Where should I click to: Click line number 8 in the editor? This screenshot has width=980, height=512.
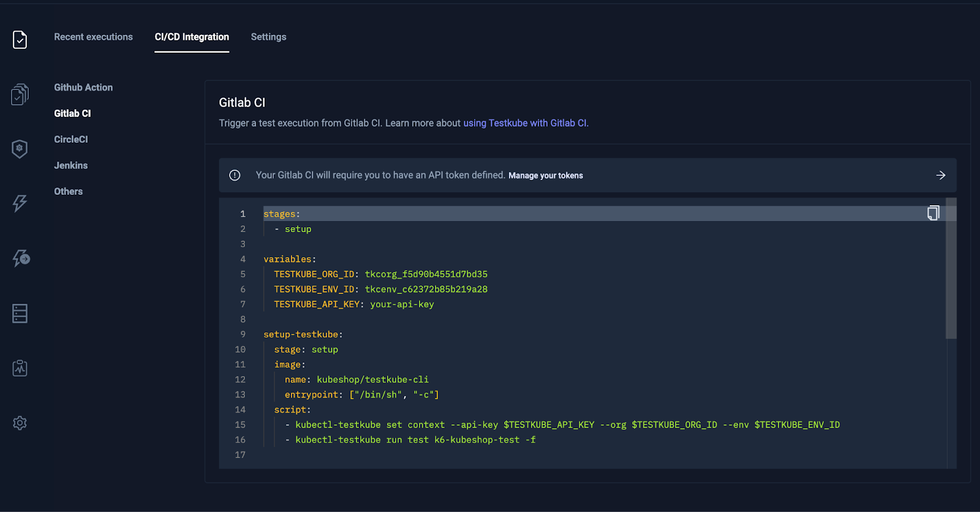click(x=243, y=320)
